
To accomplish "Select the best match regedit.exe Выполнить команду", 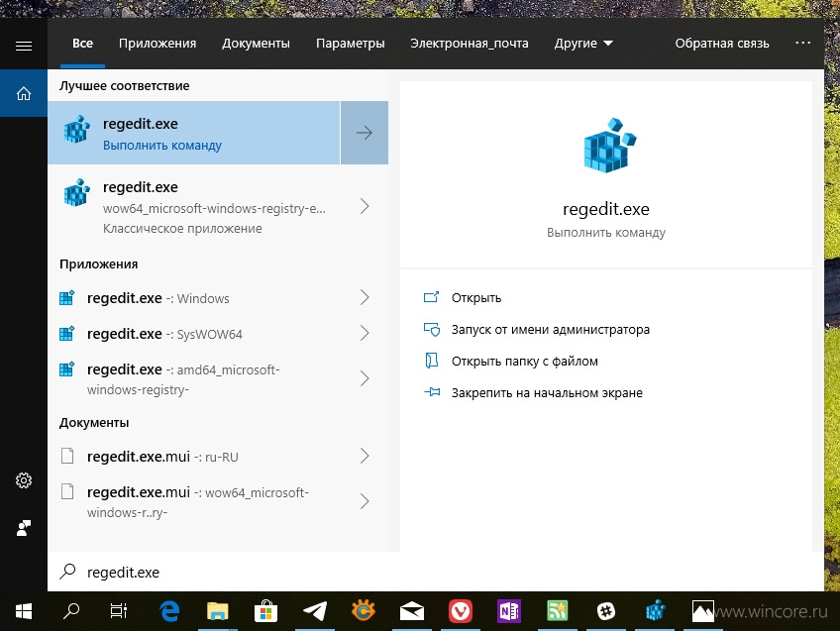I will (x=194, y=133).
